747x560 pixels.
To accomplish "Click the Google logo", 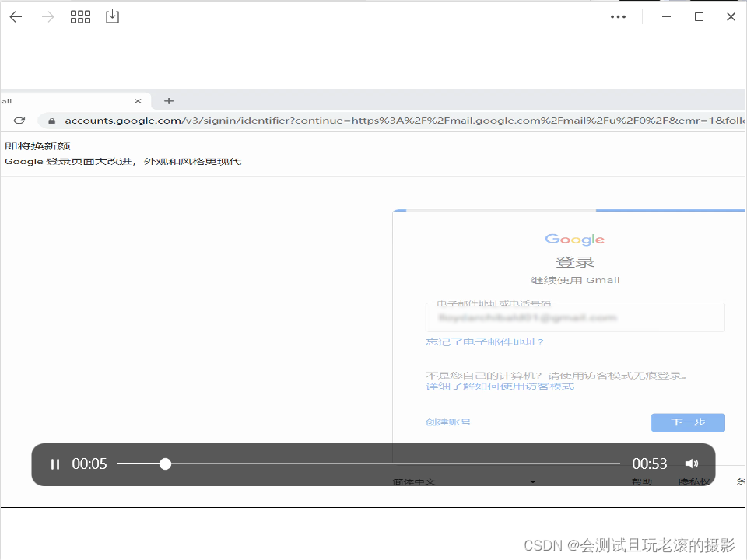I will (x=574, y=239).
